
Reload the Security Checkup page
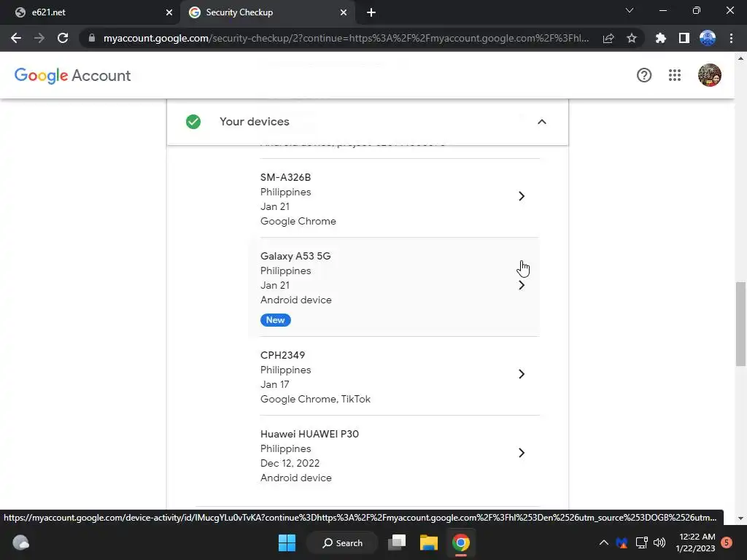(63, 38)
